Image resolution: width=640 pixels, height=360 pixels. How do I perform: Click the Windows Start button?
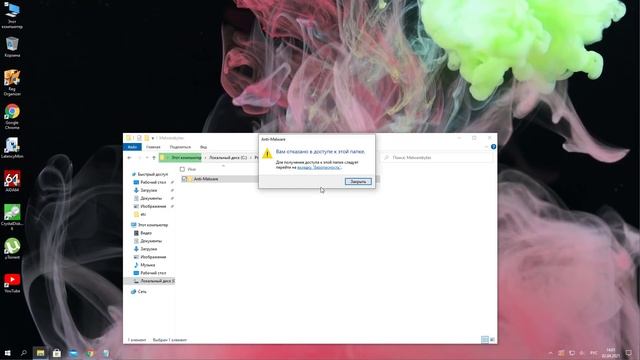click(7, 353)
